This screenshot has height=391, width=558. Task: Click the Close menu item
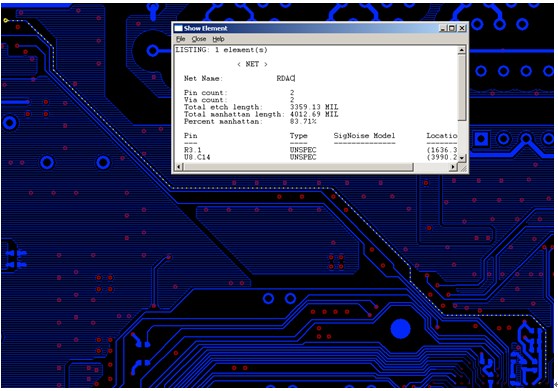click(199, 39)
